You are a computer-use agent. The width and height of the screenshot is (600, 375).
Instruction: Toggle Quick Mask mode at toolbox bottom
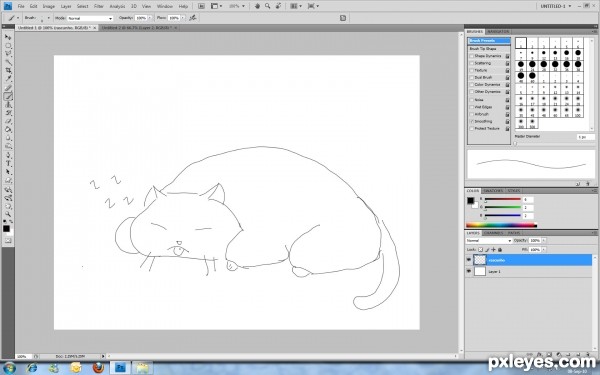(x=8, y=241)
